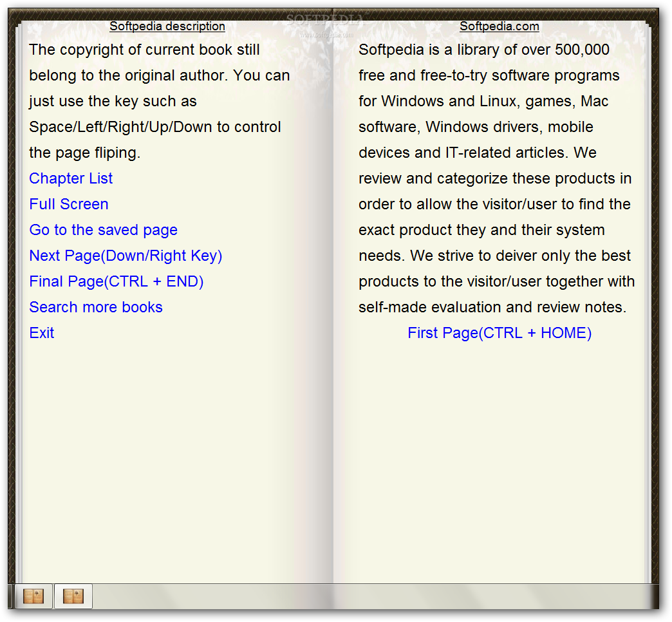Click the text line 'the page fliping.'
The height and width of the screenshot is (622, 672).
pyautogui.click(x=85, y=153)
